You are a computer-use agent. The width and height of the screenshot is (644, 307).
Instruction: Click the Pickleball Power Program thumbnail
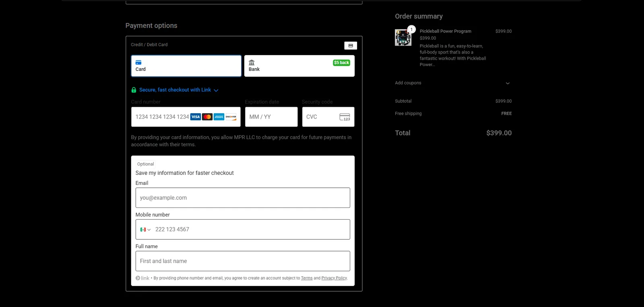point(403,38)
